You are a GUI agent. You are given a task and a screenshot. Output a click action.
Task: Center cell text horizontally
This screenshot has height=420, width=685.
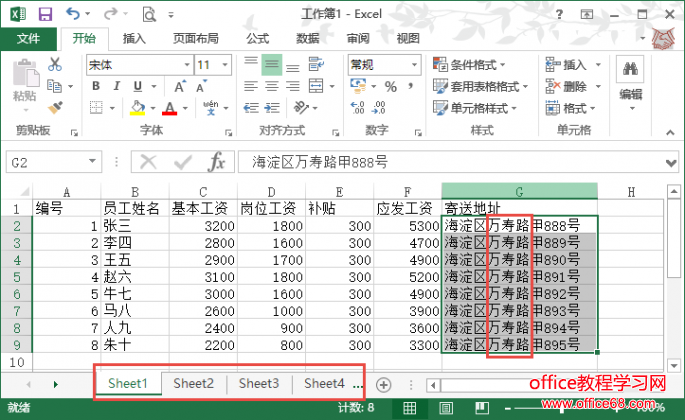[272, 86]
